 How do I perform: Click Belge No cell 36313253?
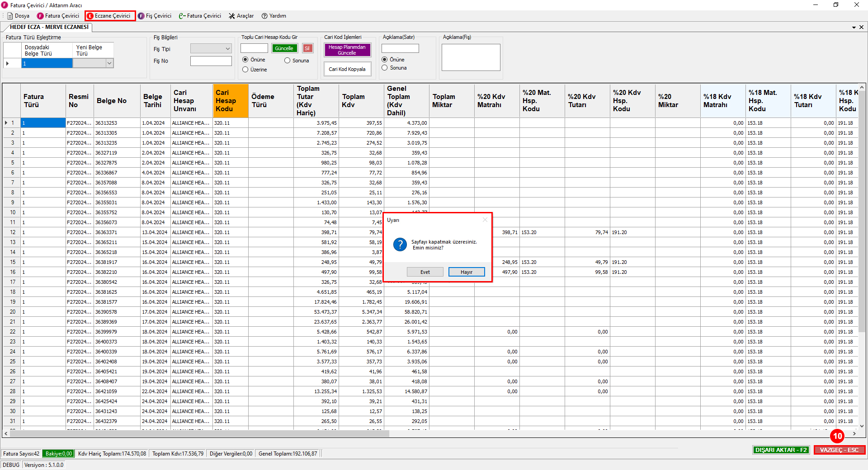(x=117, y=123)
